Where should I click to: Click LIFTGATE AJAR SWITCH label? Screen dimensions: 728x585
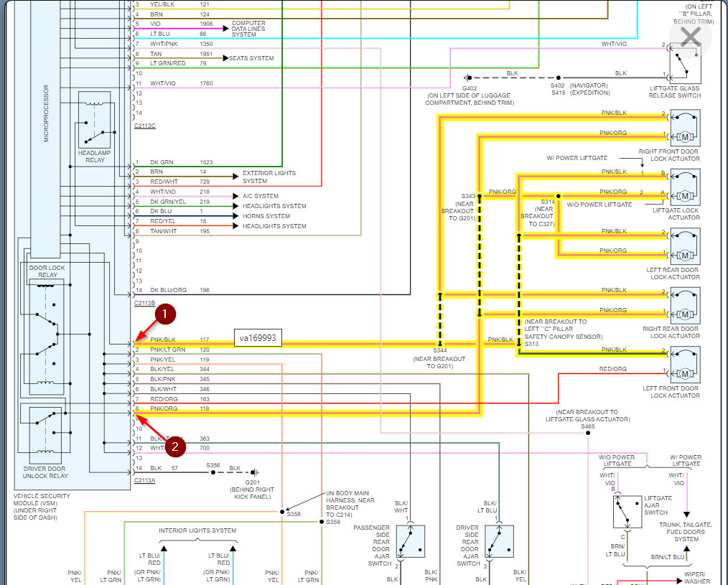point(658,505)
